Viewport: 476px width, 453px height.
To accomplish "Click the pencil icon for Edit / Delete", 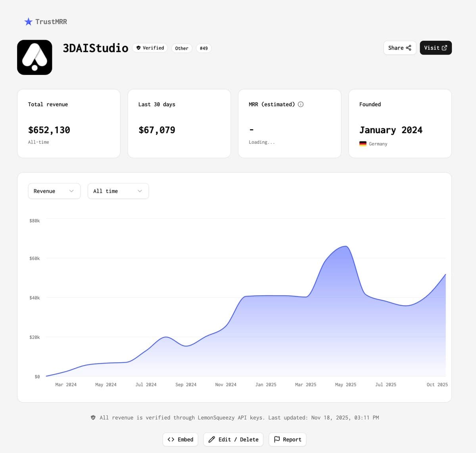I will tap(212, 440).
